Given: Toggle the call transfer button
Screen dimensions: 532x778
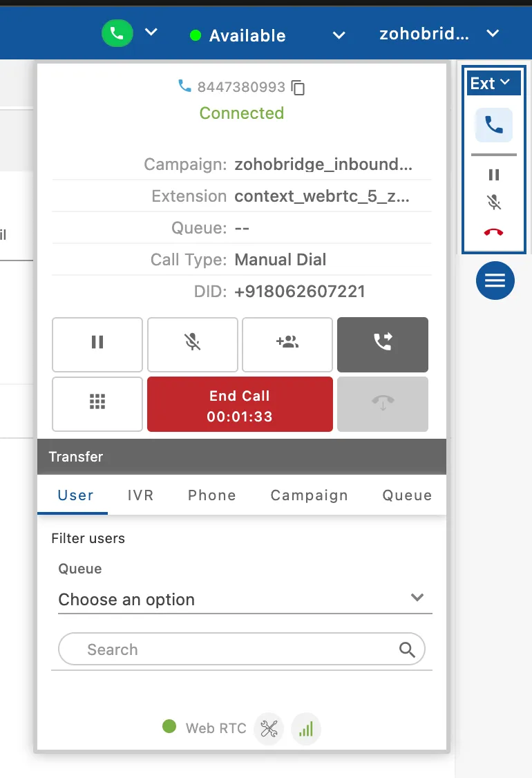Looking at the screenshot, I should (x=383, y=344).
